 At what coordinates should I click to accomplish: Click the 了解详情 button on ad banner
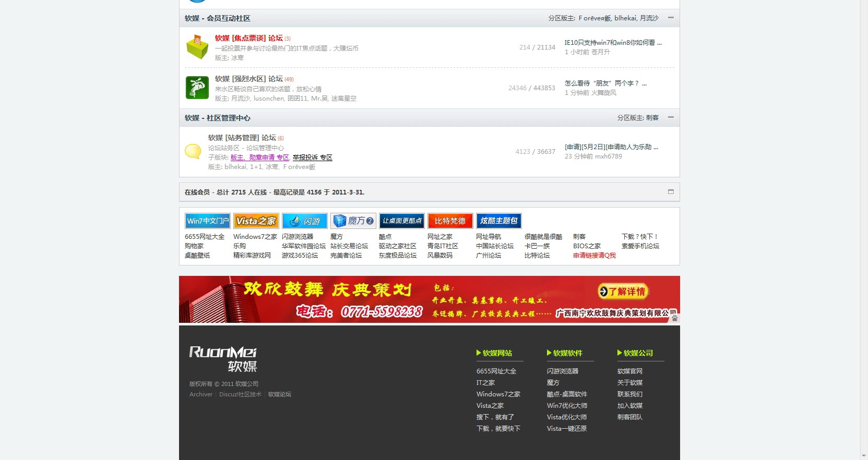coord(623,292)
